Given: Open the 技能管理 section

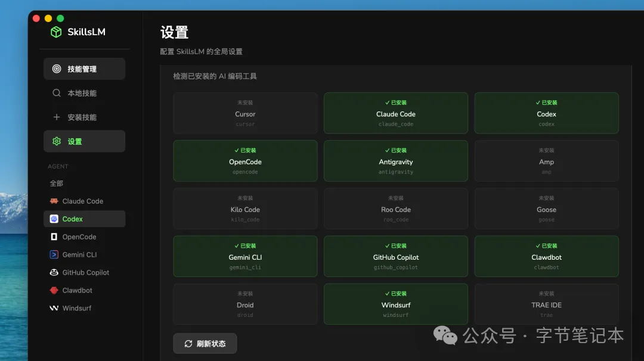Looking at the screenshot, I should click(x=84, y=69).
